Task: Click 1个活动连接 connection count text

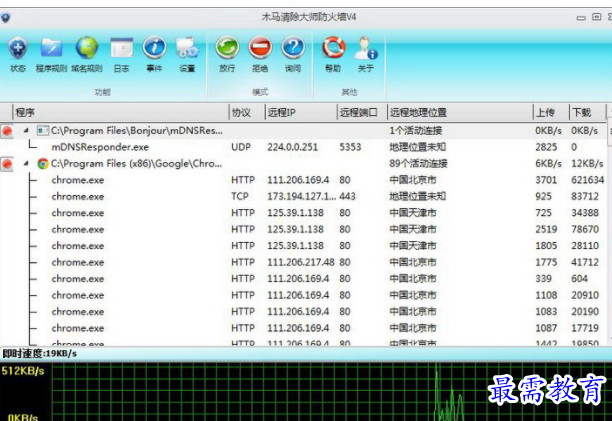Action: point(415,131)
